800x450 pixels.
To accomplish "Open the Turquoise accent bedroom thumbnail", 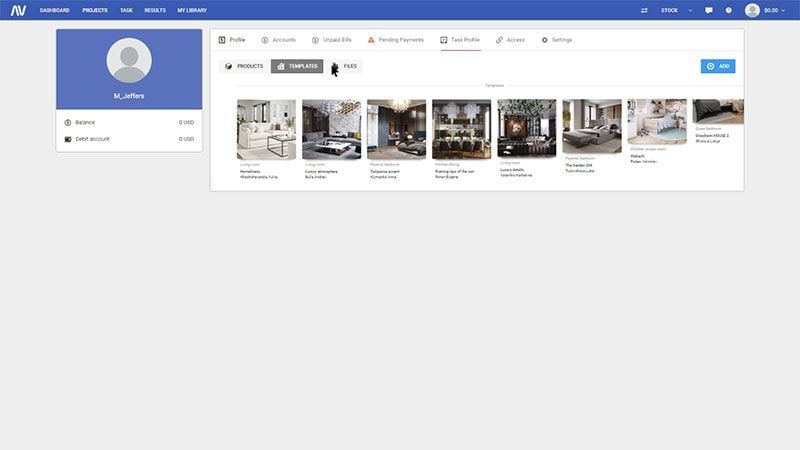I will (x=396, y=130).
